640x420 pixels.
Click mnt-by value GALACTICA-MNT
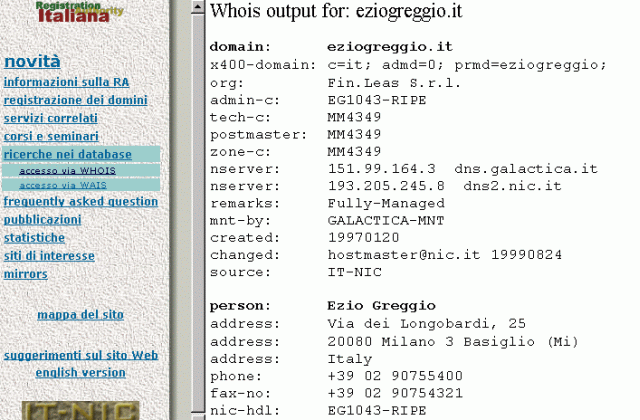click(386, 220)
